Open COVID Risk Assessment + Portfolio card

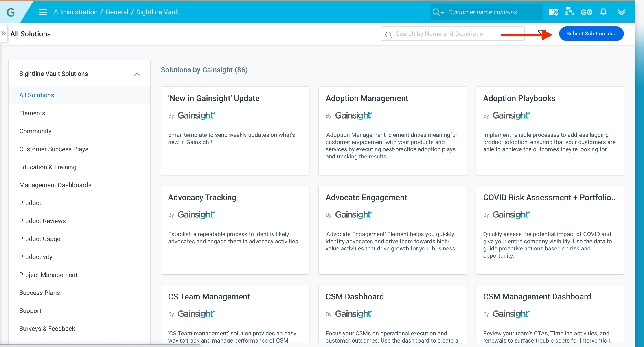coord(550,230)
